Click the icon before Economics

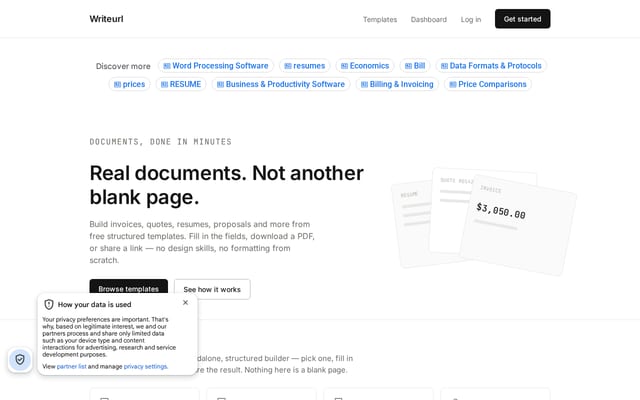[x=344, y=66]
